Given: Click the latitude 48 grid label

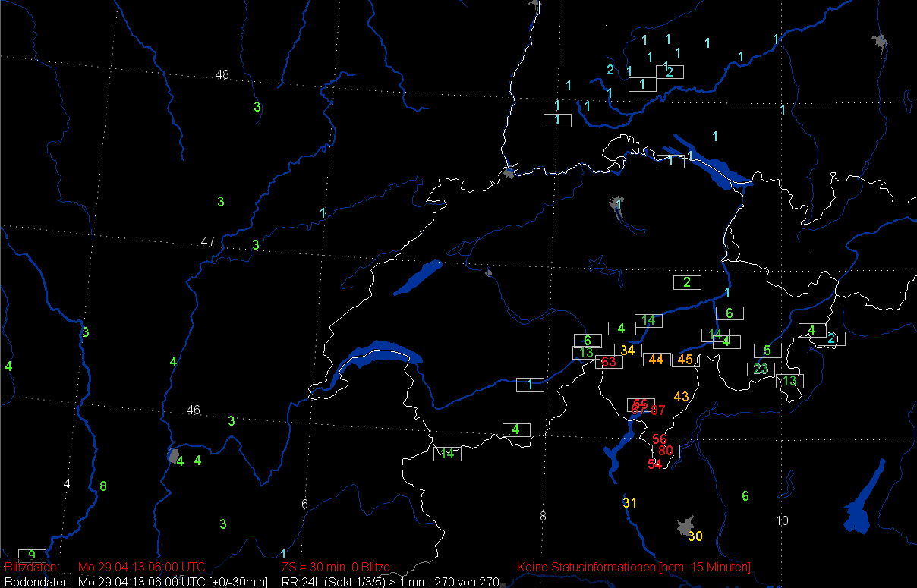Looking at the screenshot, I should coord(222,75).
